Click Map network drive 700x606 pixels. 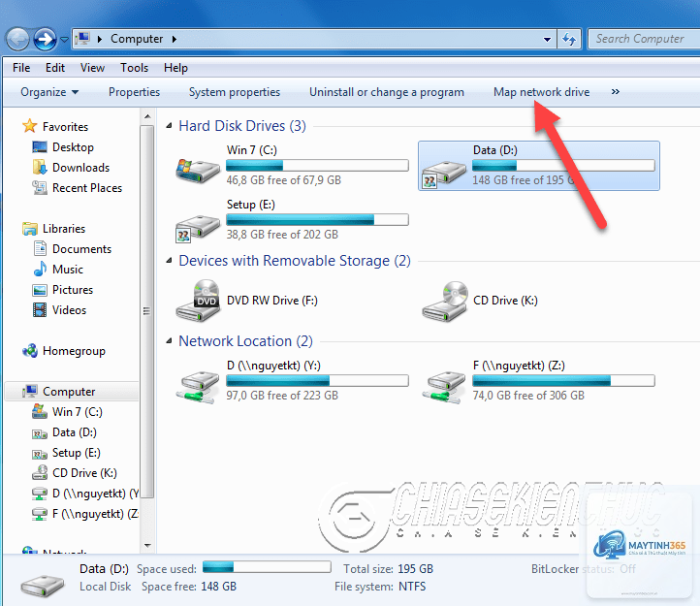click(x=542, y=92)
